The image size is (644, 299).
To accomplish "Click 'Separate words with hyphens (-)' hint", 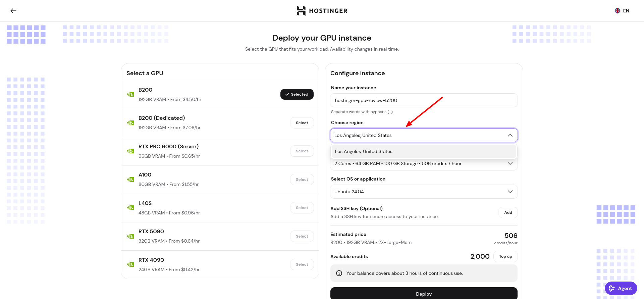I will point(362,112).
